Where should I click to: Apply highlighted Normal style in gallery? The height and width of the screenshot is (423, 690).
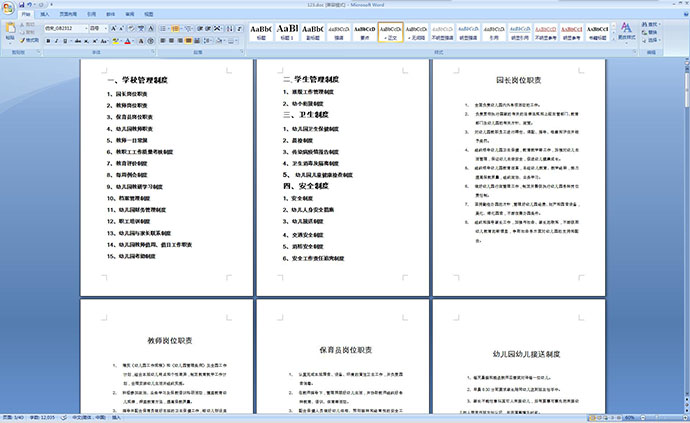(x=390, y=32)
